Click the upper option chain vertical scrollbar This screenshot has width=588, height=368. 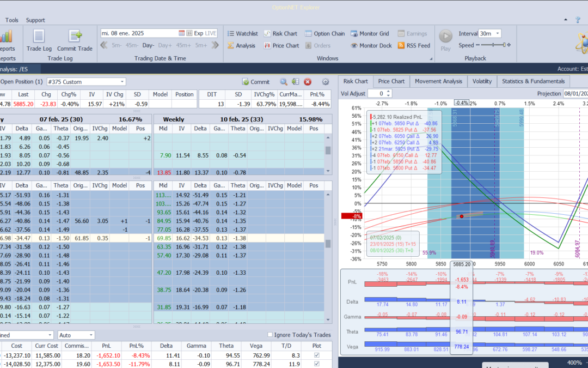tap(328, 154)
